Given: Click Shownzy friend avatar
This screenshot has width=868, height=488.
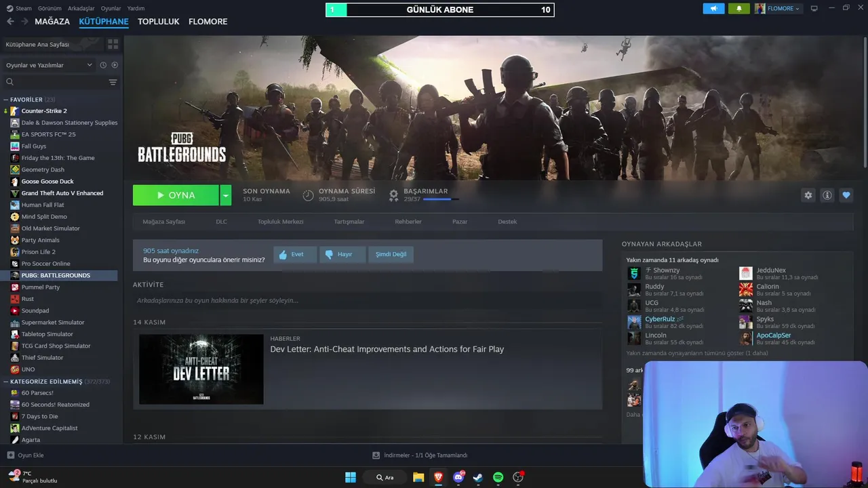Looking at the screenshot, I should click(x=634, y=273).
